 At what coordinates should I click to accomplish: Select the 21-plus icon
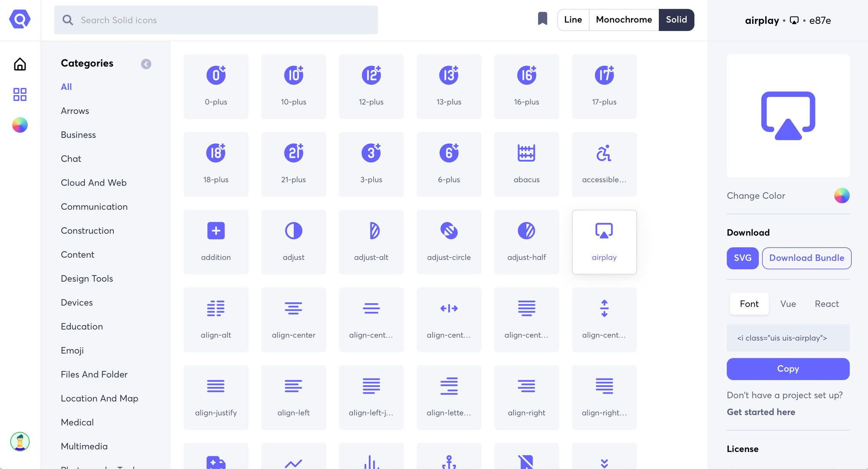point(294,164)
